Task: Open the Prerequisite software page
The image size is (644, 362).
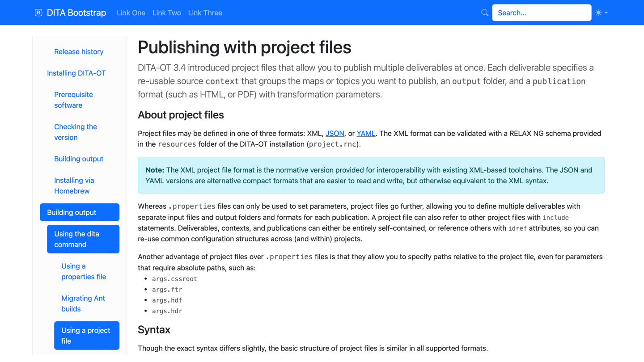Action: (73, 100)
